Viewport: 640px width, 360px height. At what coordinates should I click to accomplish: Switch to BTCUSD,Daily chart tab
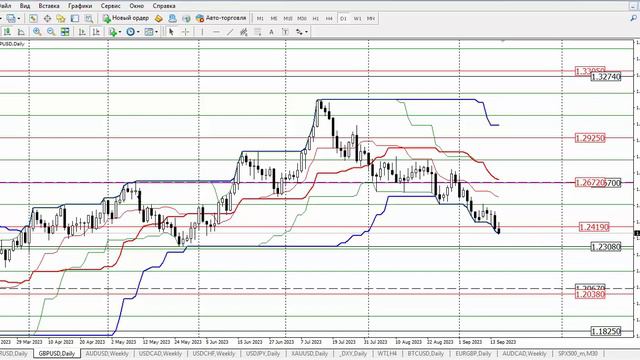[425, 353]
